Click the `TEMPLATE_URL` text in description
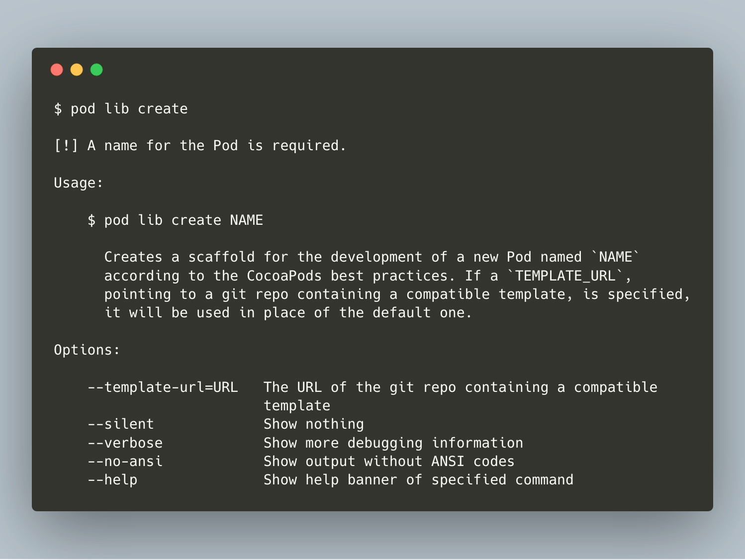 click(565, 276)
